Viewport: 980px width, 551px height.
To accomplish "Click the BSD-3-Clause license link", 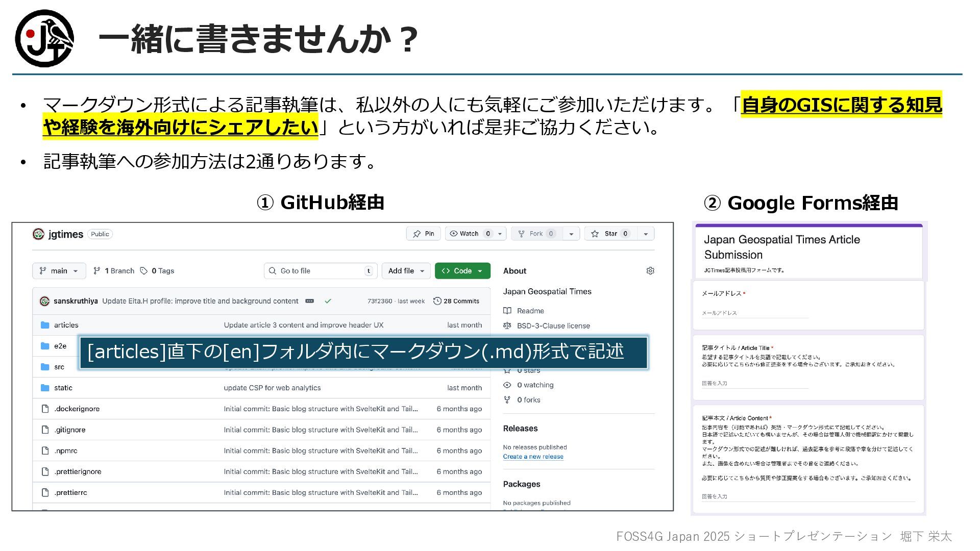I will pyautogui.click(x=553, y=325).
